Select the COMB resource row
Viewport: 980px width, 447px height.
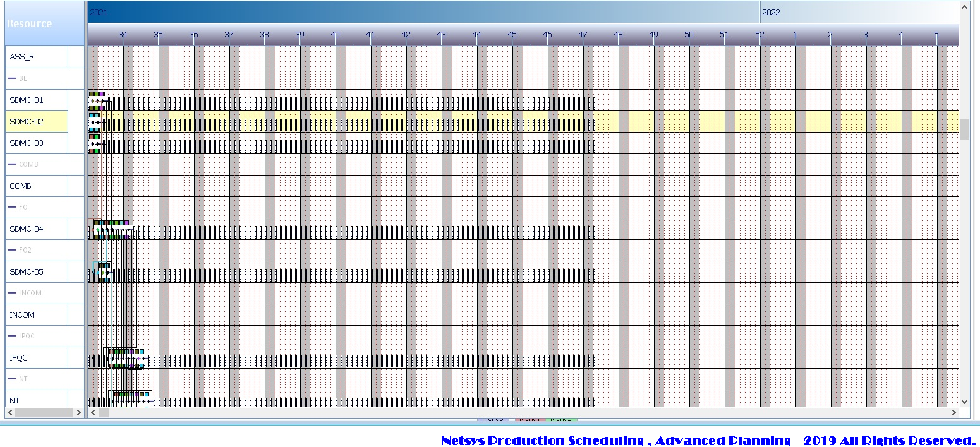pos(37,186)
